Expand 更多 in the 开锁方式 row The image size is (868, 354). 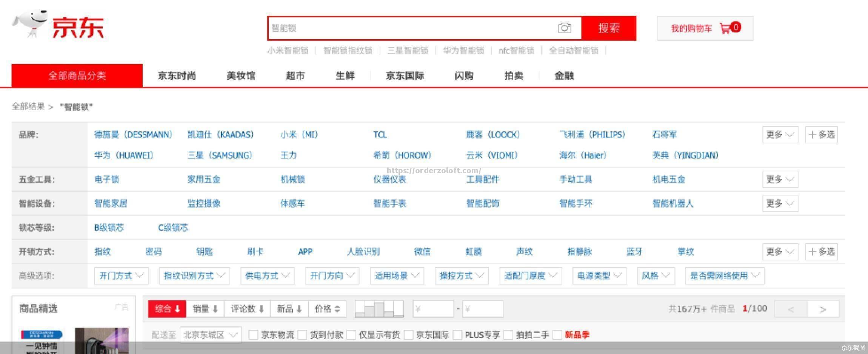tap(780, 252)
